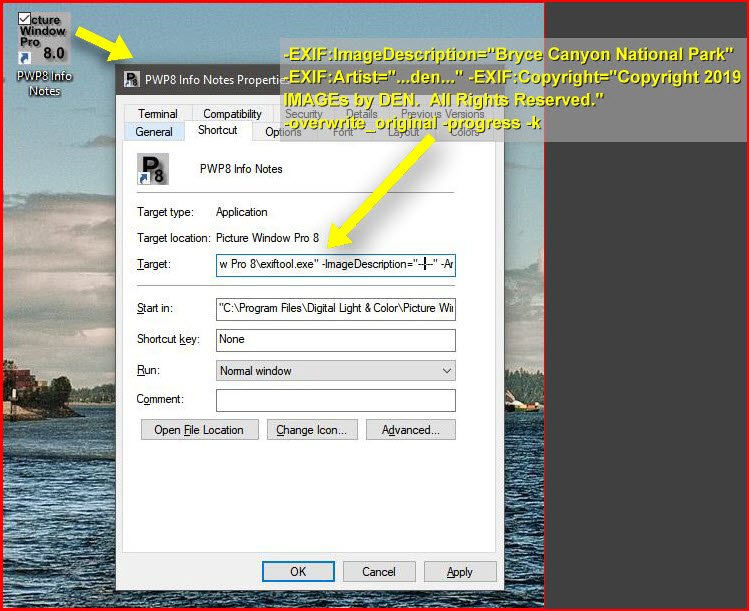Viewport: 749px width, 611px height.
Task: Select the Shortcut tab
Action: click(x=218, y=131)
